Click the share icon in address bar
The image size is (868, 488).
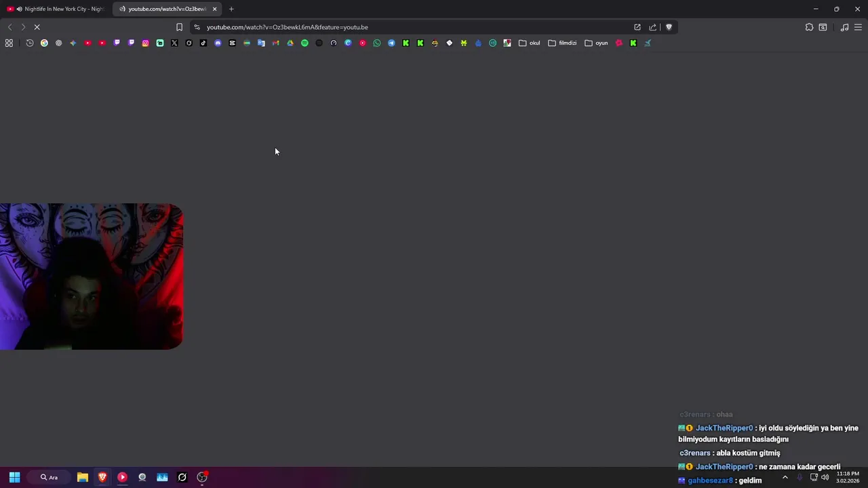point(652,27)
